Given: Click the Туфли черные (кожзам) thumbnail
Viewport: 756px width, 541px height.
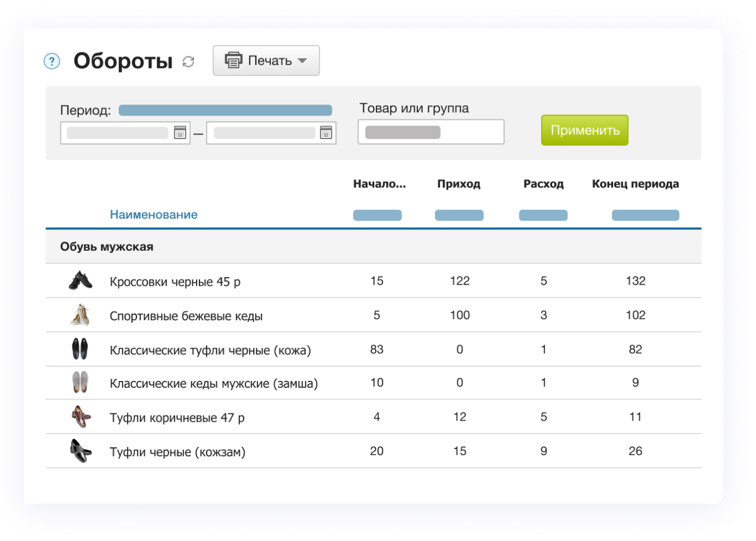Looking at the screenshot, I should point(81,451).
